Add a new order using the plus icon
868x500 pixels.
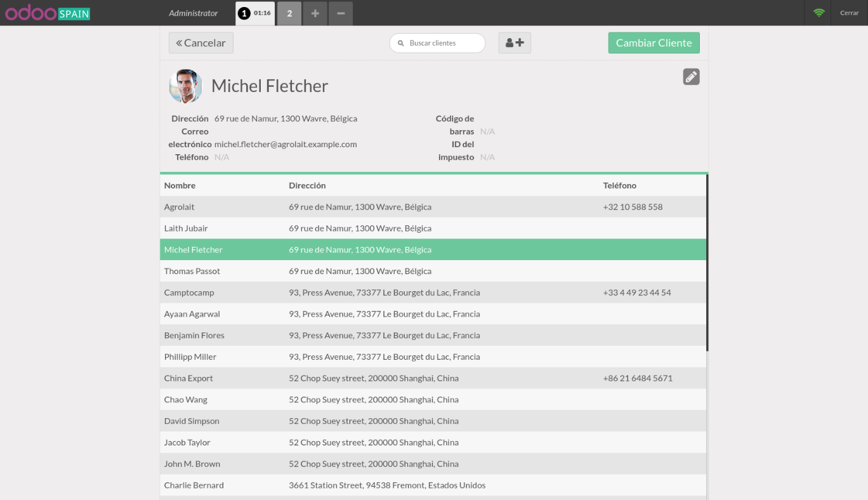pyautogui.click(x=315, y=13)
